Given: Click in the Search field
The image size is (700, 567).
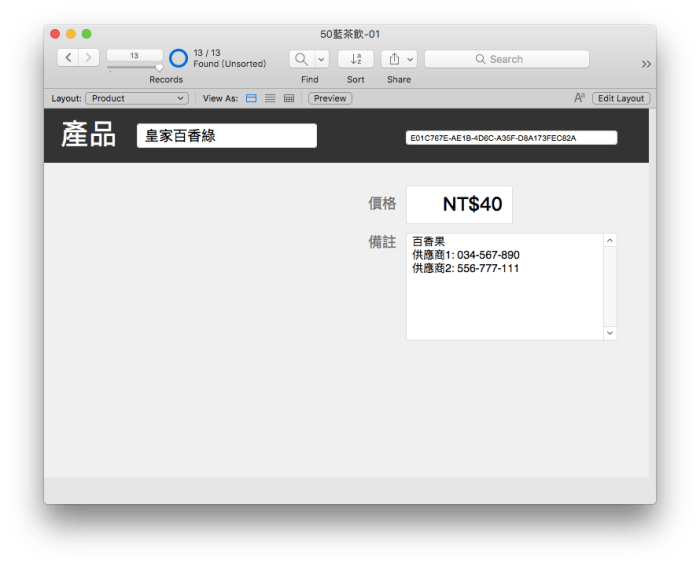Looking at the screenshot, I should pos(506,59).
